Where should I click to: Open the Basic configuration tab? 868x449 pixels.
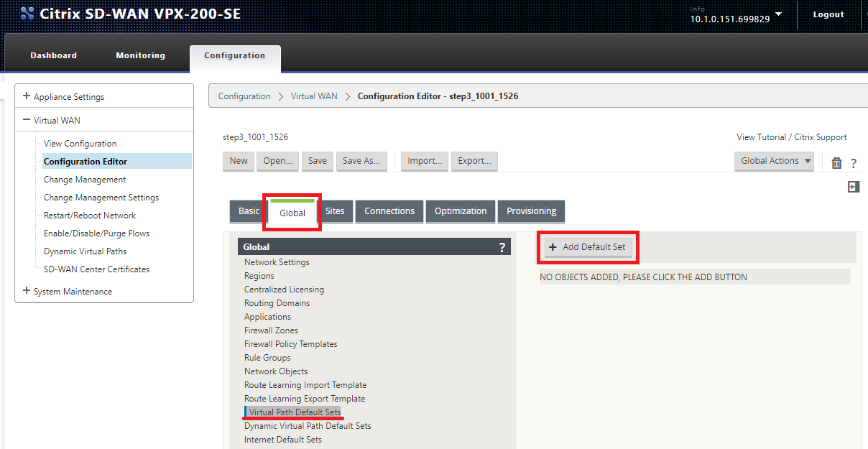point(248,211)
